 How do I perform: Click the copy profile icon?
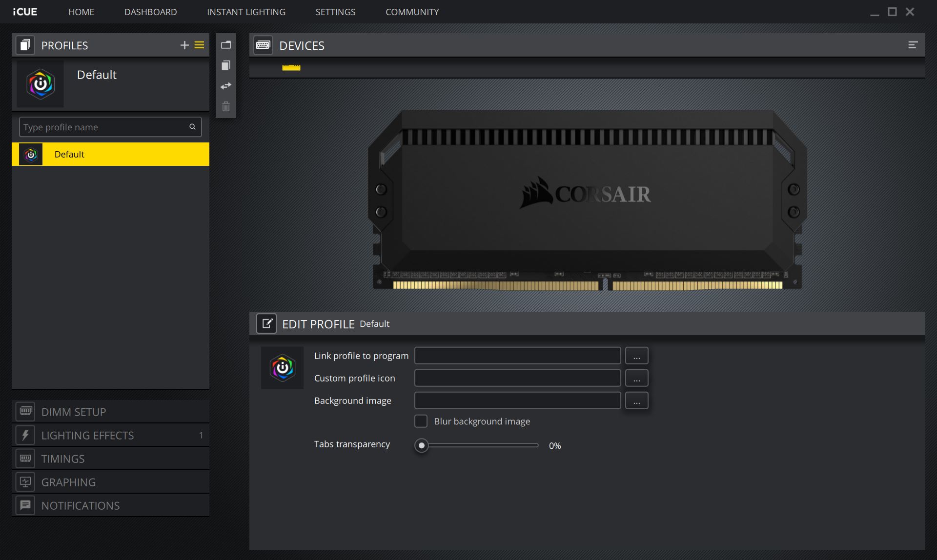click(226, 66)
